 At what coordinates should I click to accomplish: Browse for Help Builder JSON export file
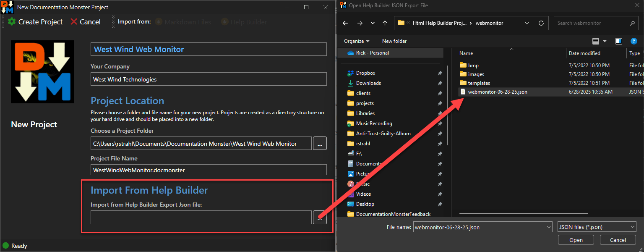[x=320, y=217]
